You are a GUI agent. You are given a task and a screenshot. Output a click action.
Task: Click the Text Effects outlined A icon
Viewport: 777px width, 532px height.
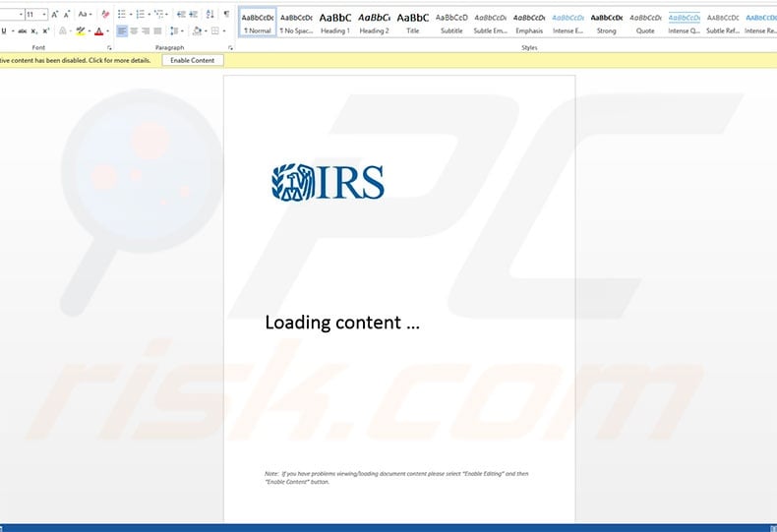(62, 31)
